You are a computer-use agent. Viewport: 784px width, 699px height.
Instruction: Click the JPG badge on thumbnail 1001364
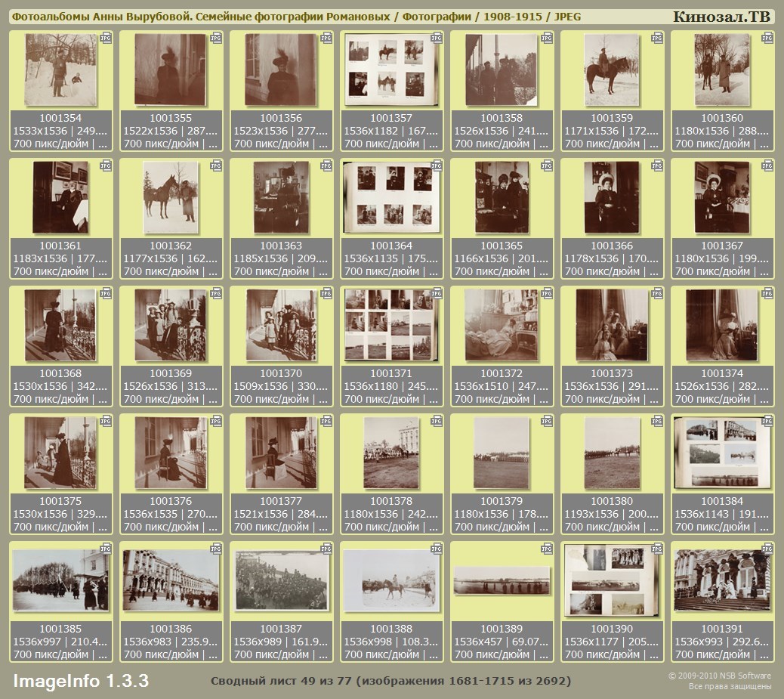point(437,165)
